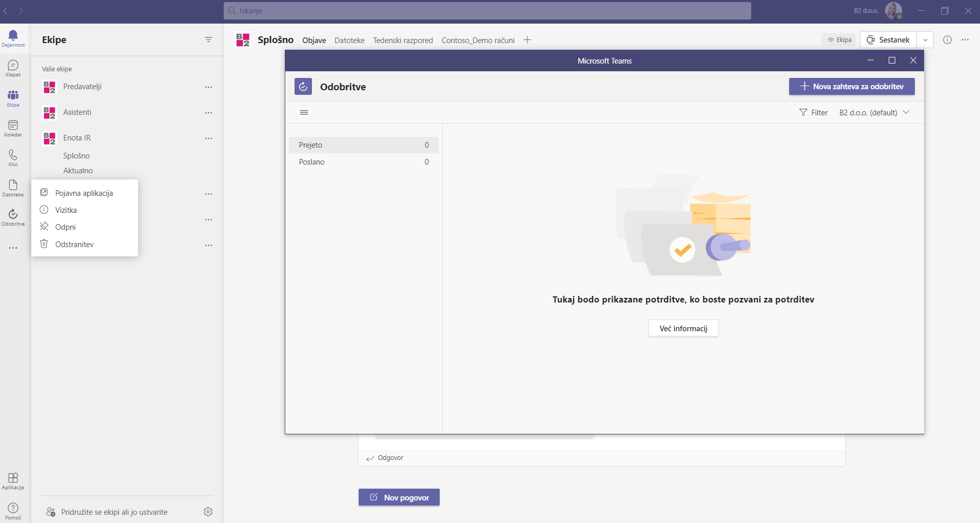Click the Več informacij button
The width and height of the screenshot is (980, 523).
(x=683, y=328)
